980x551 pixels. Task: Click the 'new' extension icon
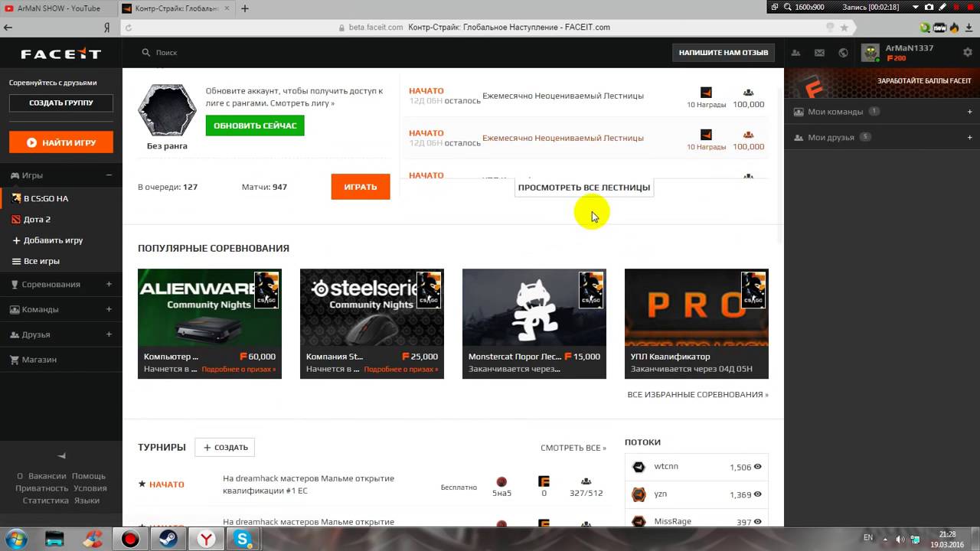coord(939,28)
